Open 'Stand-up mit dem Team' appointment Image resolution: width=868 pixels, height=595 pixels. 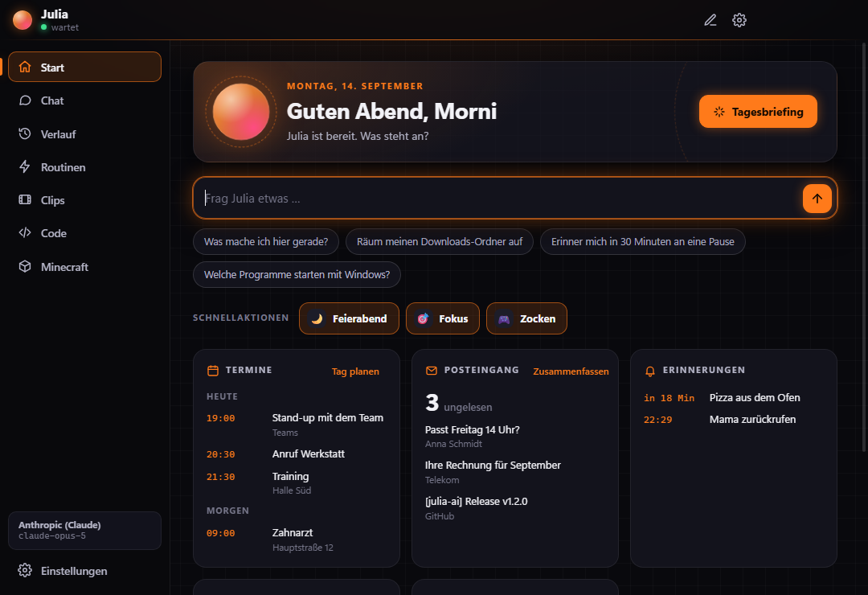(296, 425)
